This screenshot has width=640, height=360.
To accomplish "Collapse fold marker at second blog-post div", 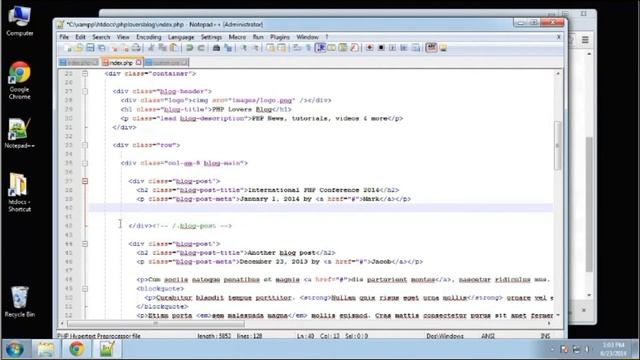I will (85, 244).
